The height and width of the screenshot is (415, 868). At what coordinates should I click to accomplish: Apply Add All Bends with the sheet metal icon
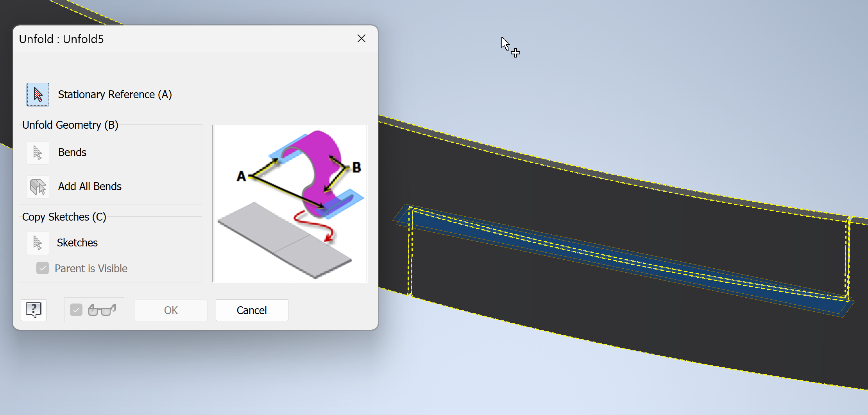click(38, 187)
